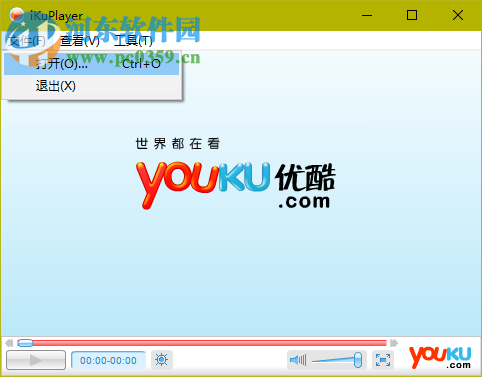Click the seek bar position thumb
482x377 pixels.
[25, 343]
